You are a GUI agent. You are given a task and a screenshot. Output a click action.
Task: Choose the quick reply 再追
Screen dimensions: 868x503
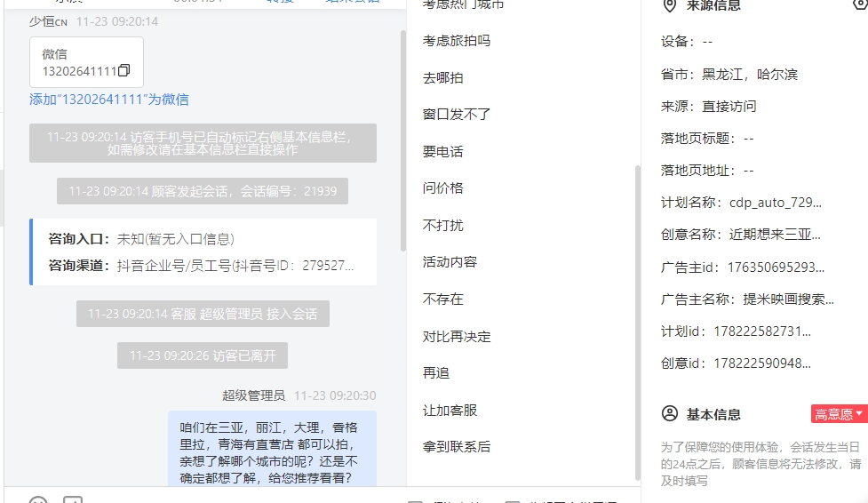[x=436, y=373]
